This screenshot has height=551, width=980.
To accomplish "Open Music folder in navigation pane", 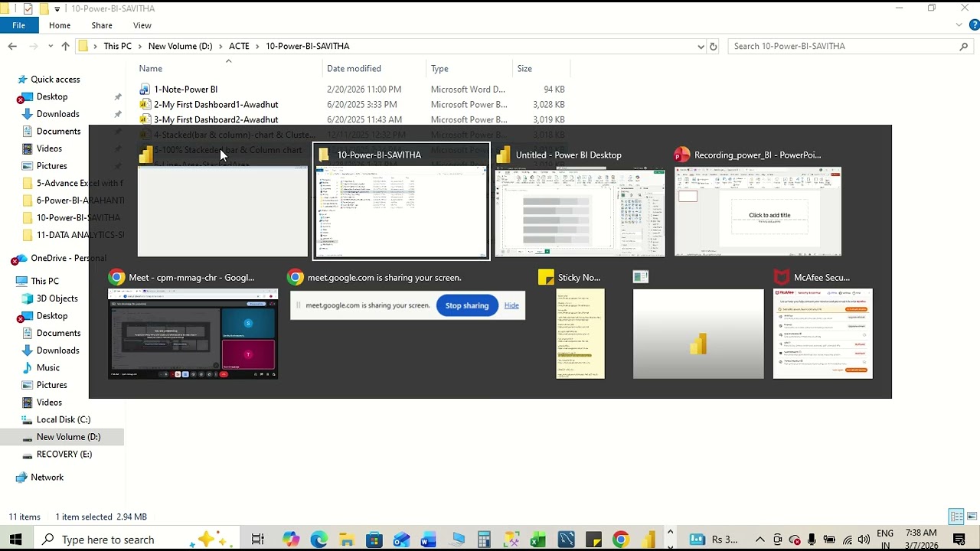I will [x=48, y=368].
